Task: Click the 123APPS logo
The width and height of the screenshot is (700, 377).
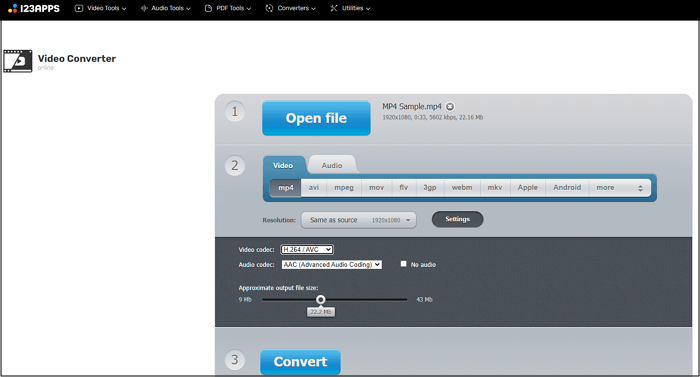Action: (33, 8)
